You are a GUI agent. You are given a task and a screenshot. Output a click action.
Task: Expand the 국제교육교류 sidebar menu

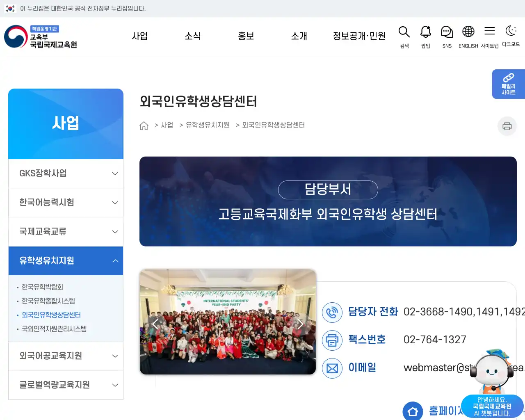click(x=66, y=232)
